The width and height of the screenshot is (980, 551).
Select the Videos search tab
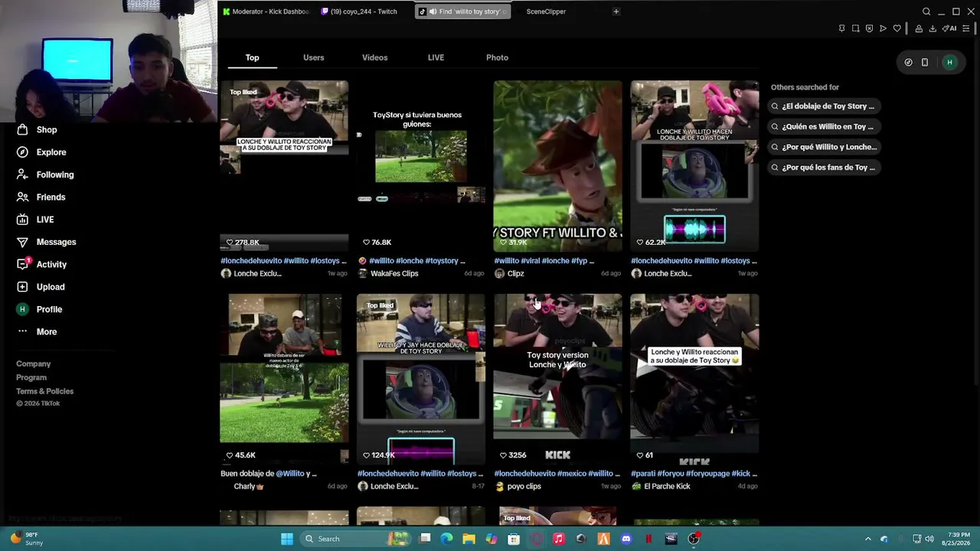(x=374, y=57)
